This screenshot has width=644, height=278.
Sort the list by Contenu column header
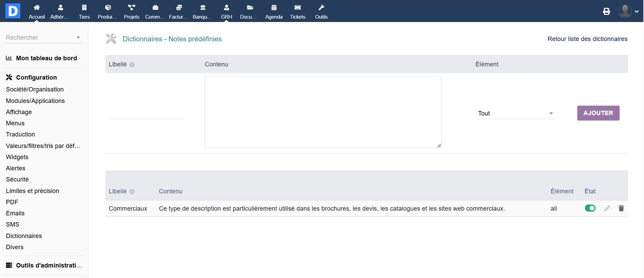click(x=170, y=191)
